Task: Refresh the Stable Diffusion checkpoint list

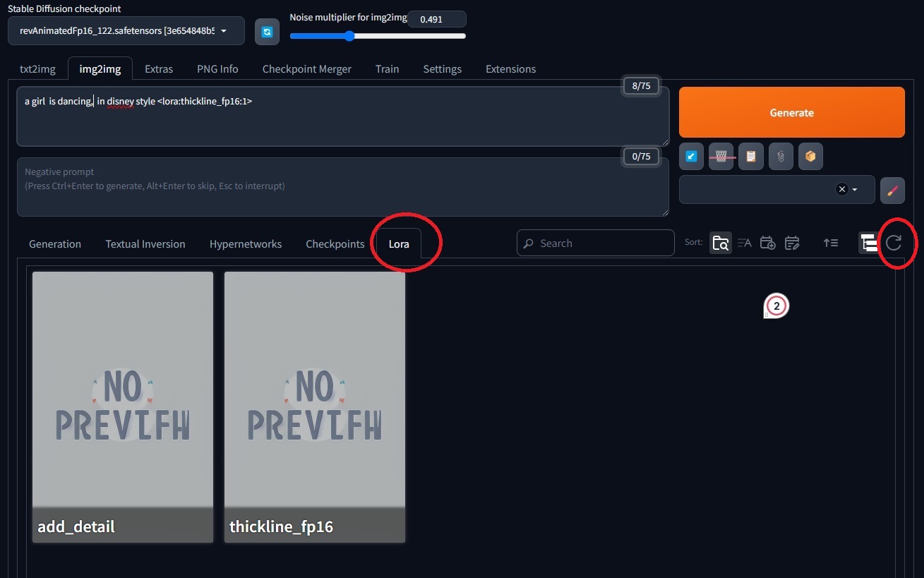Action: (x=267, y=32)
